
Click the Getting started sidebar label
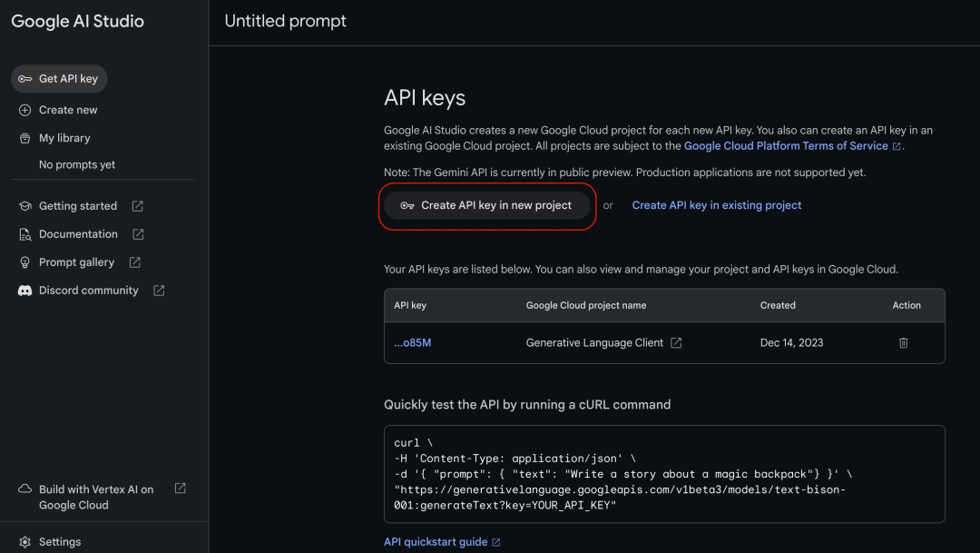pos(78,206)
